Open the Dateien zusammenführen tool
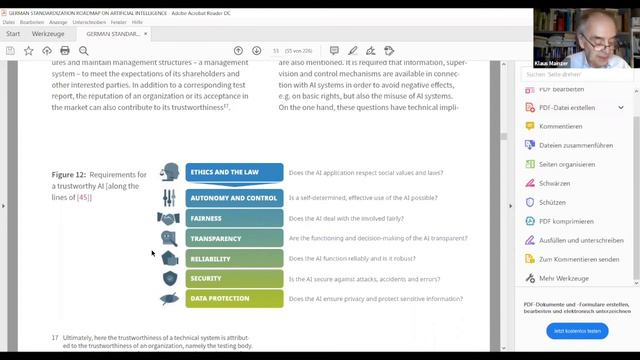 point(576,145)
